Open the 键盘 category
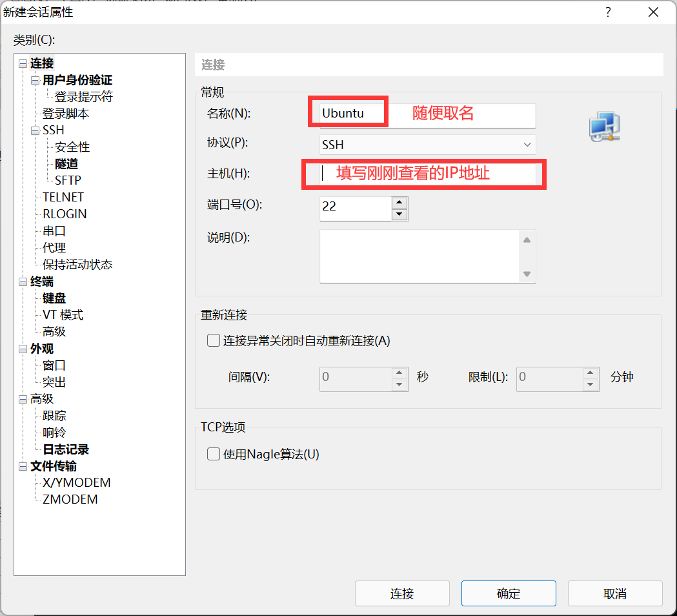 pyautogui.click(x=54, y=298)
